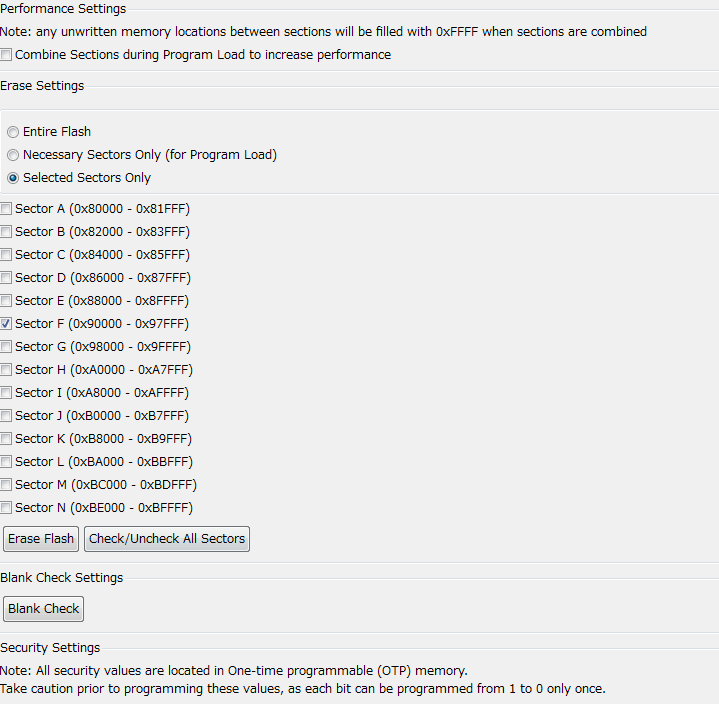Choose Necessary Sectors Only radio button

[13, 155]
